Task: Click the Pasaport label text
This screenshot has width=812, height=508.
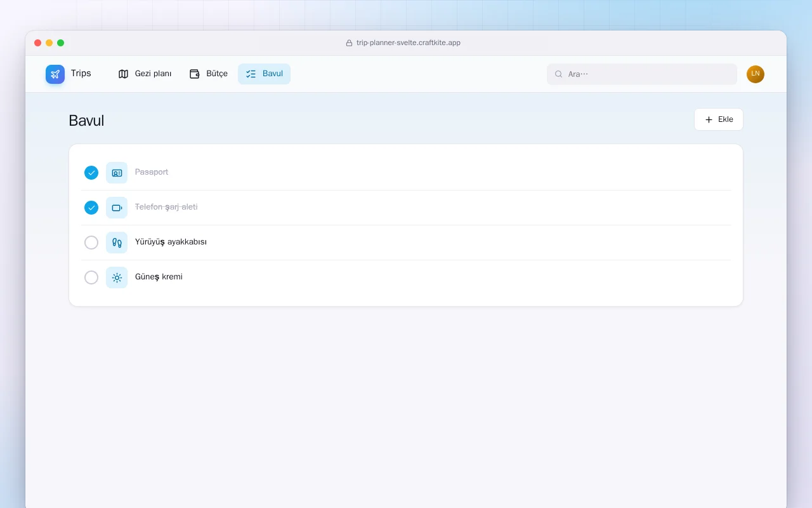Action: (x=152, y=172)
